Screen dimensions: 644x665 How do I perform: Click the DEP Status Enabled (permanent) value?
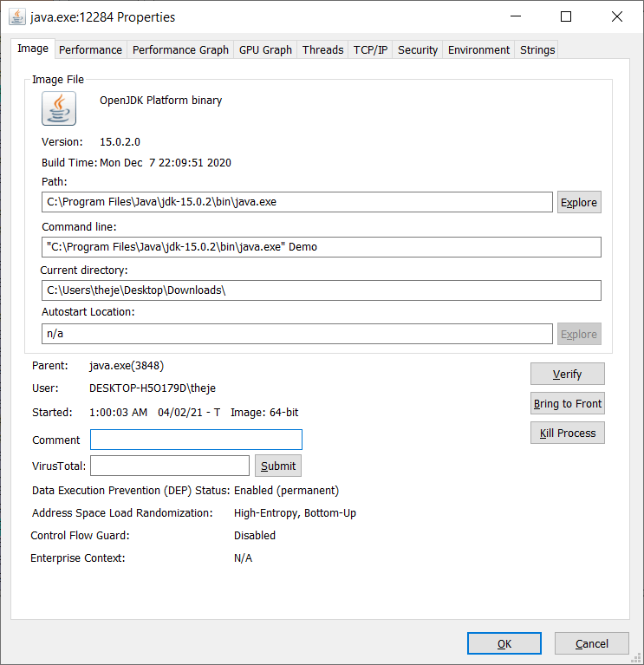[287, 490]
